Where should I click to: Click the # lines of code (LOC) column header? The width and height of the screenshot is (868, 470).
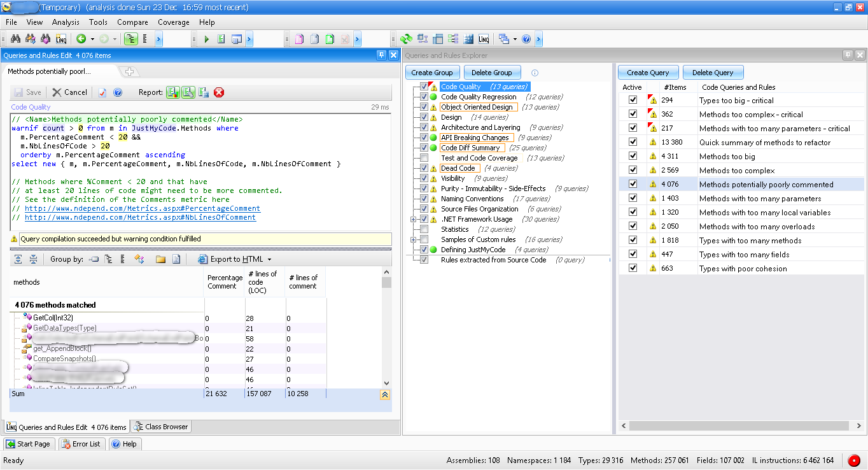pos(265,281)
